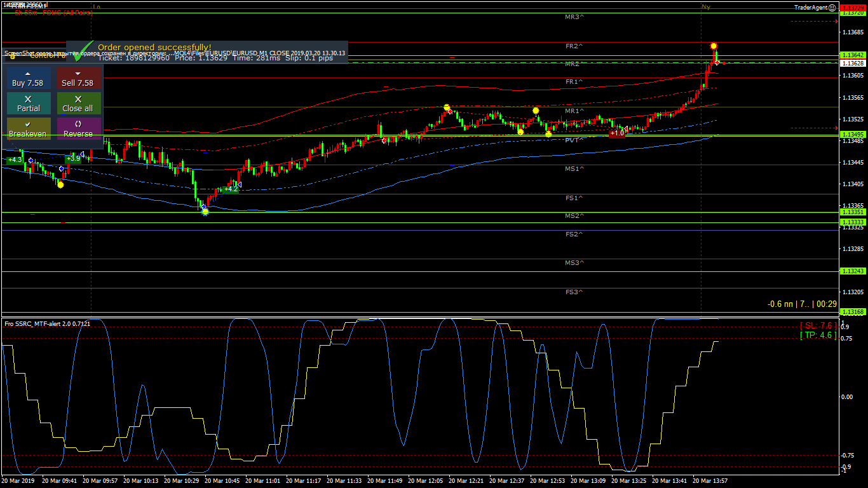Viewport: 868px width, 488px height.
Task: Click the yellow spread and timer status text
Action: coord(802,304)
